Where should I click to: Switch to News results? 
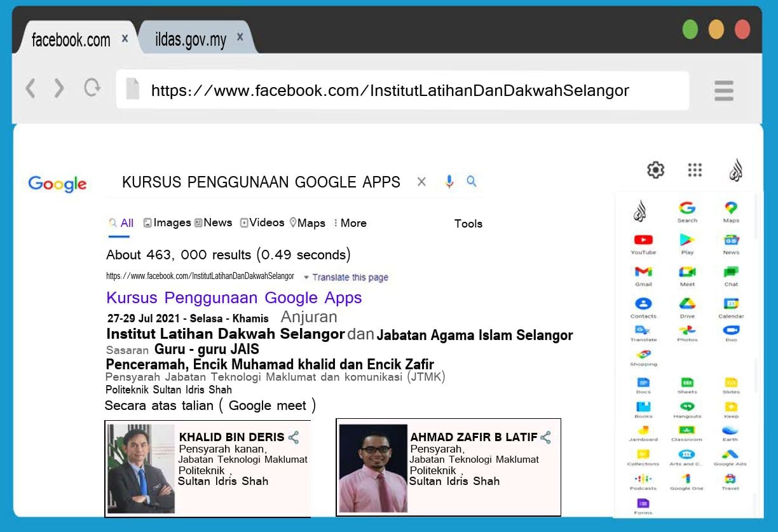tap(214, 223)
